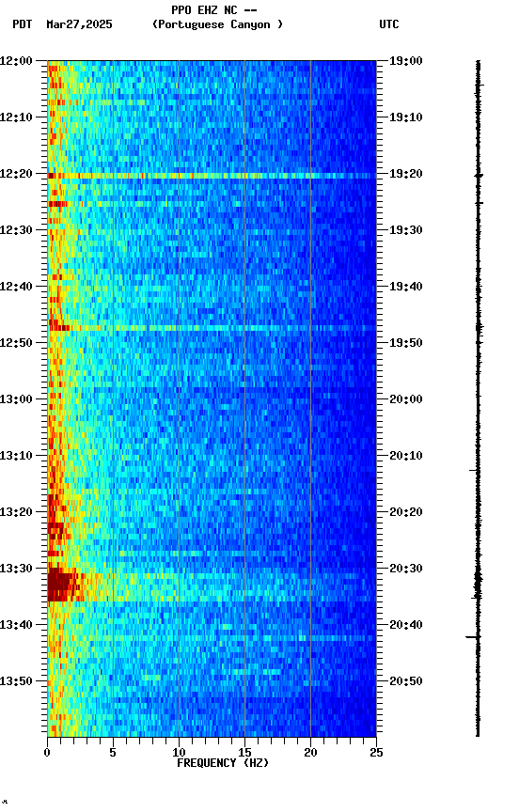Click the broadband horizontal streak at 12:20

(212, 176)
